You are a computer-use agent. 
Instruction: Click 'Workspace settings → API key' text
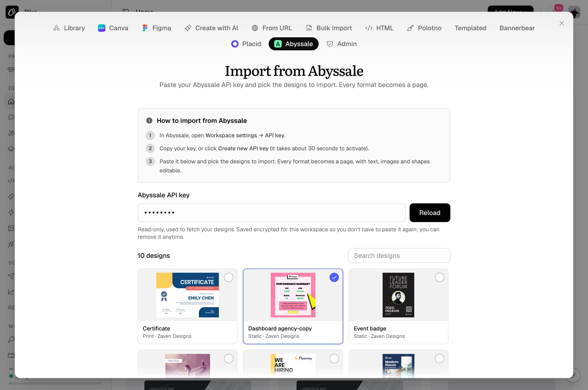pyautogui.click(x=245, y=135)
